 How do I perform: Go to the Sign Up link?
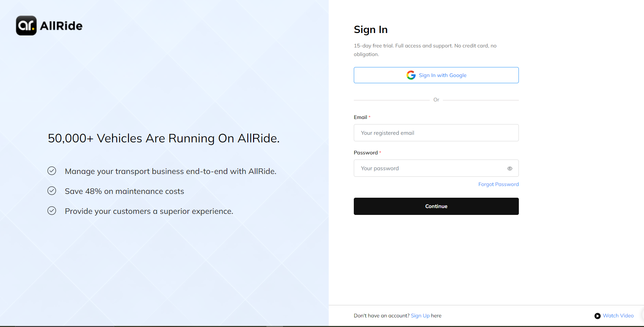coord(420,316)
